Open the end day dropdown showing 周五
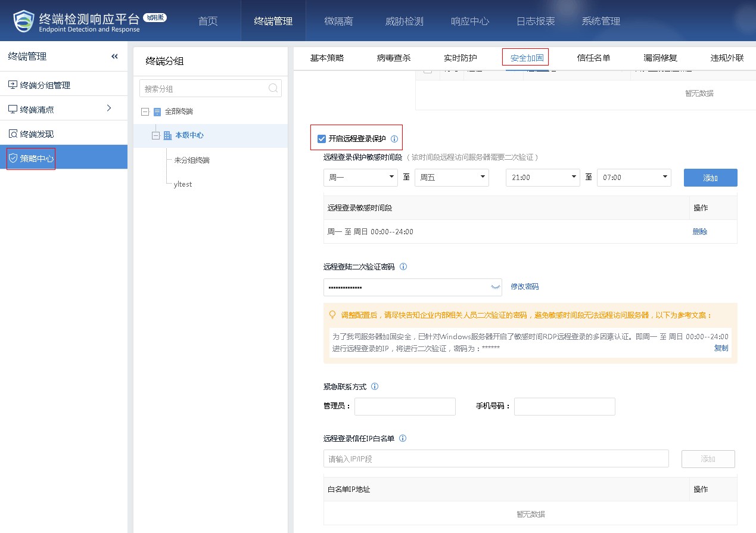The height and width of the screenshot is (533, 756). pyautogui.click(x=451, y=178)
